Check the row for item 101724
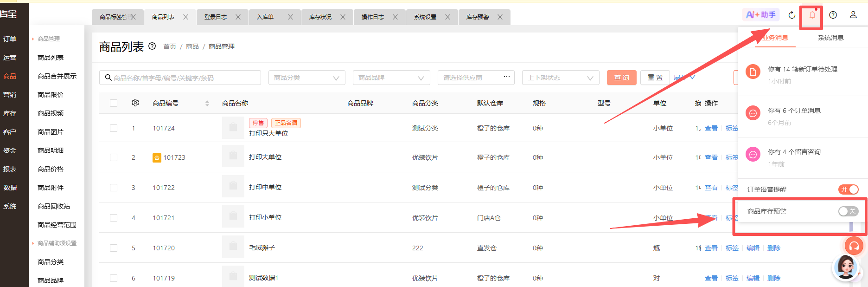 (x=114, y=128)
